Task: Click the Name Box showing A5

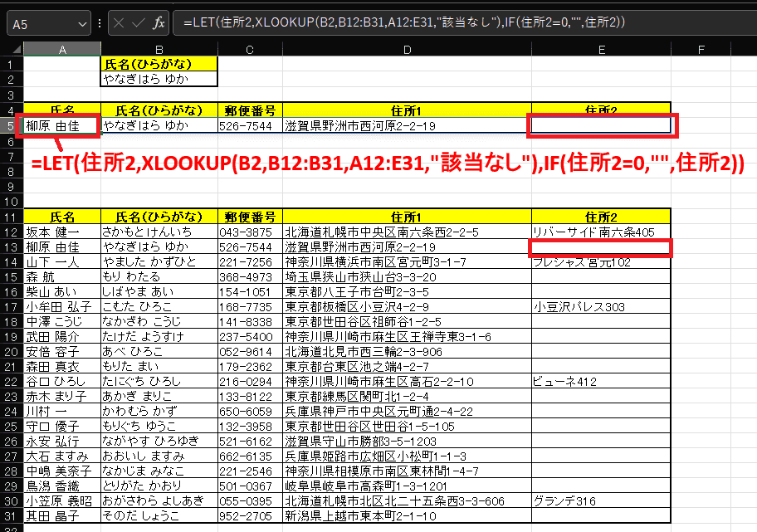Action: pos(42,23)
